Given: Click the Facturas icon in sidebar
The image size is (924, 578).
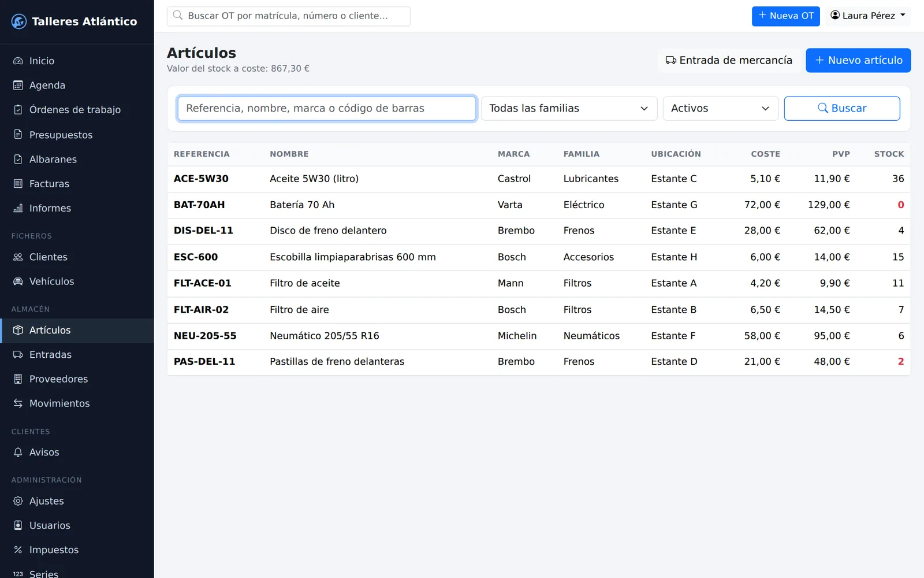Looking at the screenshot, I should click(18, 184).
